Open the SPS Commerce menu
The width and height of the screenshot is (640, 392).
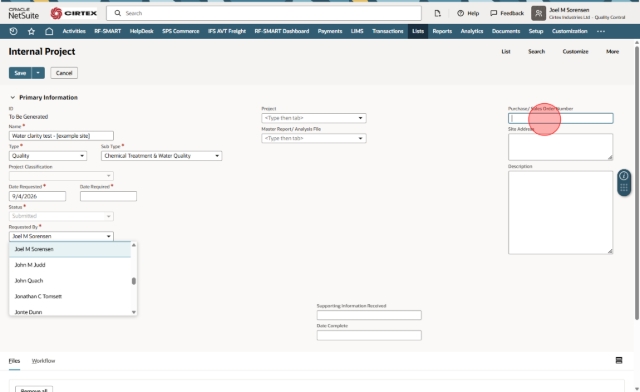coord(181,31)
